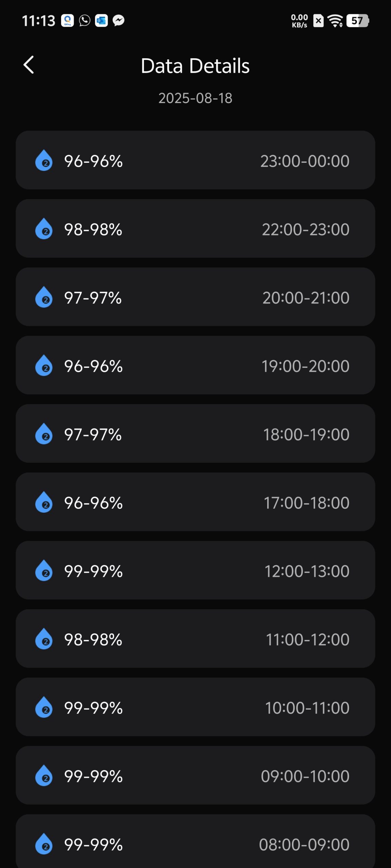Open the 98-98% reading at 11:00-12:00
The height and width of the screenshot is (868, 391).
click(x=195, y=639)
